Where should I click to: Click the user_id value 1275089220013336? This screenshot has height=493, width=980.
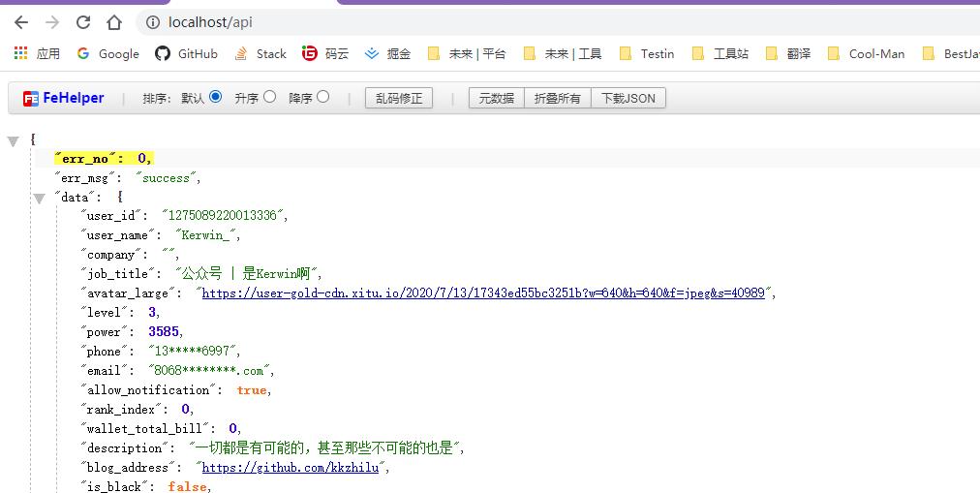pyautogui.click(x=223, y=216)
